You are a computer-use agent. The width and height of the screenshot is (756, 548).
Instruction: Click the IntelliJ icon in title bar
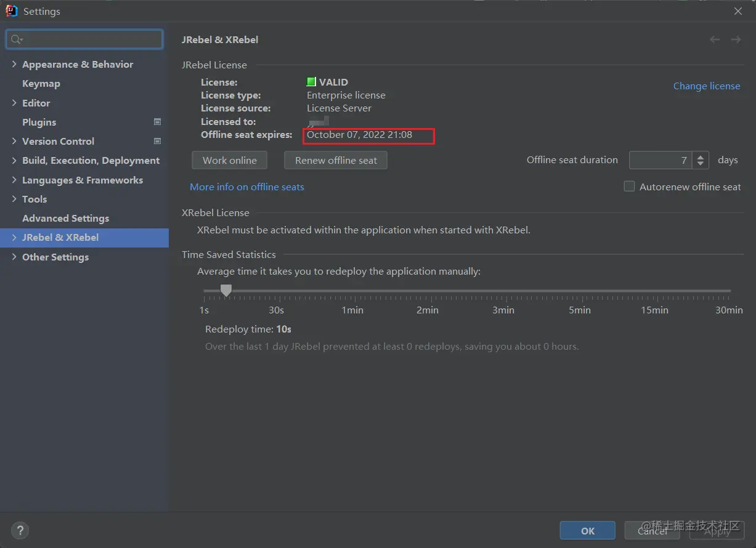pyautogui.click(x=11, y=11)
